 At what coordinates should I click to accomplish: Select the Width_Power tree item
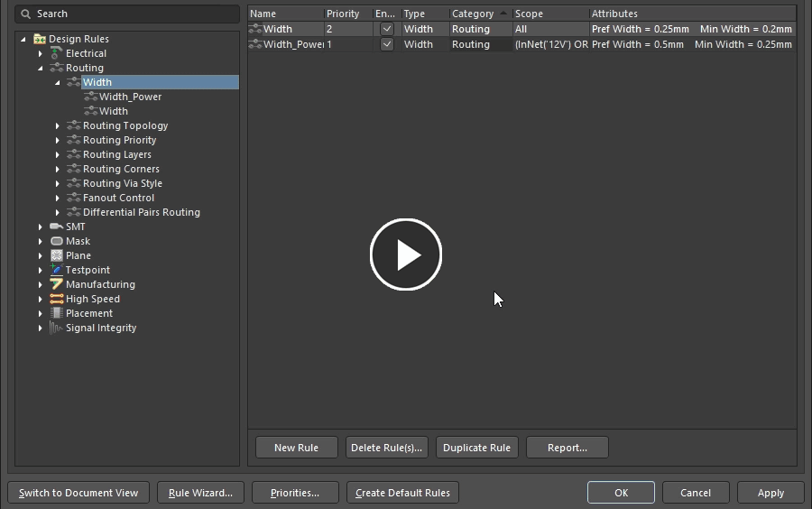coord(131,97)
